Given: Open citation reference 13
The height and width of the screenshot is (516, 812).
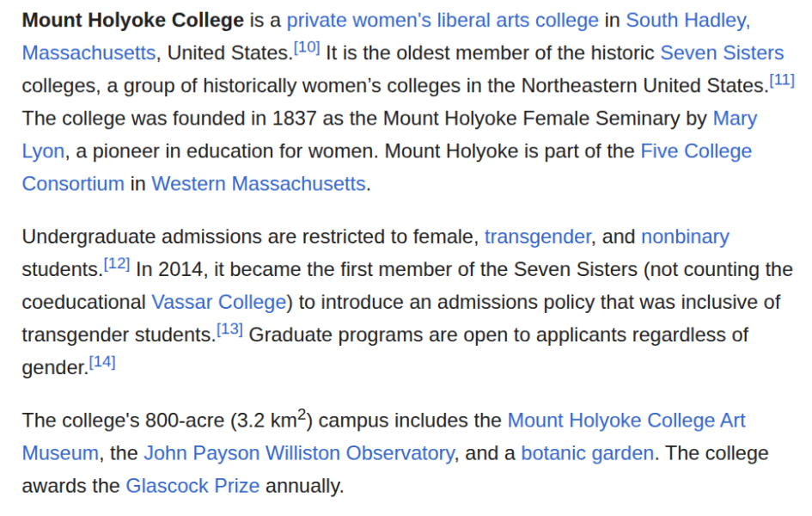Looking at the screenshot, I should (x=229, y=329).
